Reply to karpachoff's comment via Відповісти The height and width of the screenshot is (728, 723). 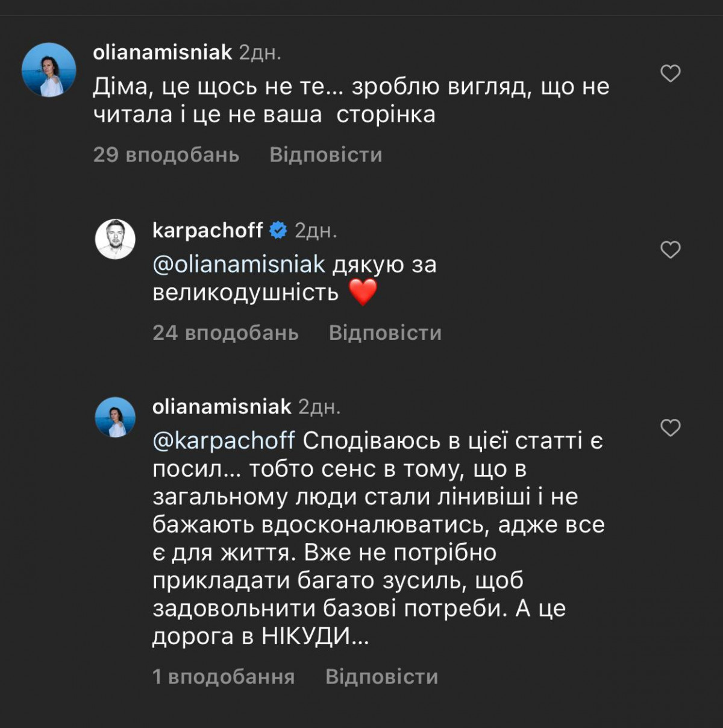(x=385, y=333)
